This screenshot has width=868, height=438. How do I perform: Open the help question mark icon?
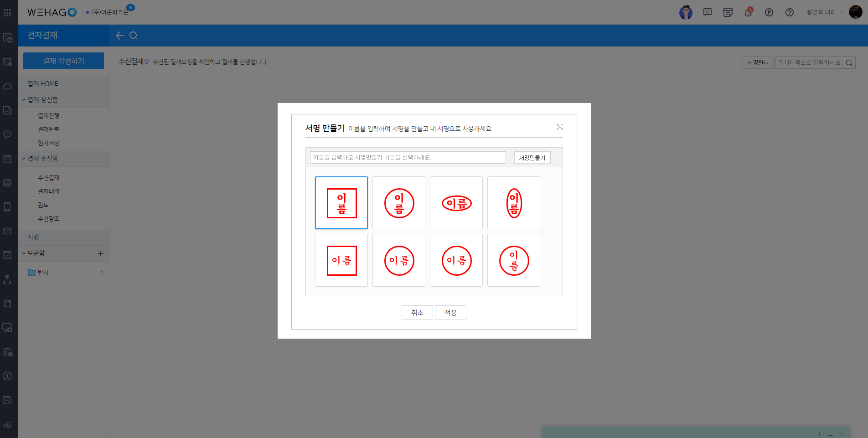click(x=790, y=12)
